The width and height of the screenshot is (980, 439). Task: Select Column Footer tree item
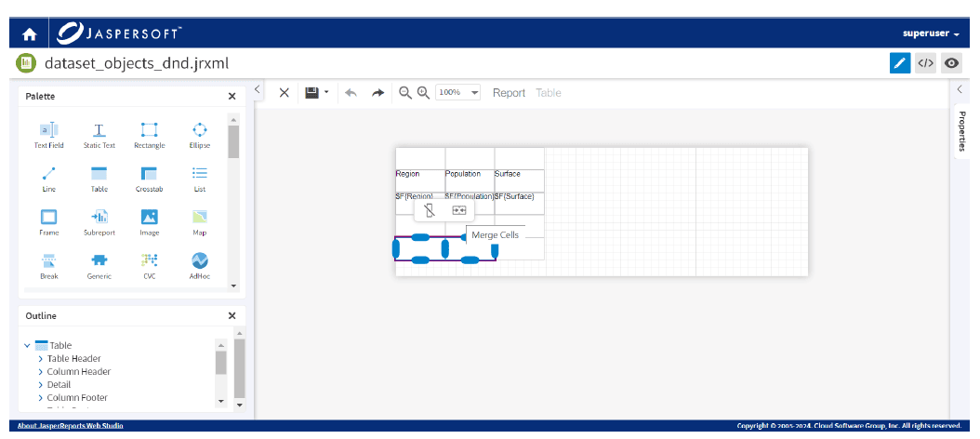click(x=77, y=398)
